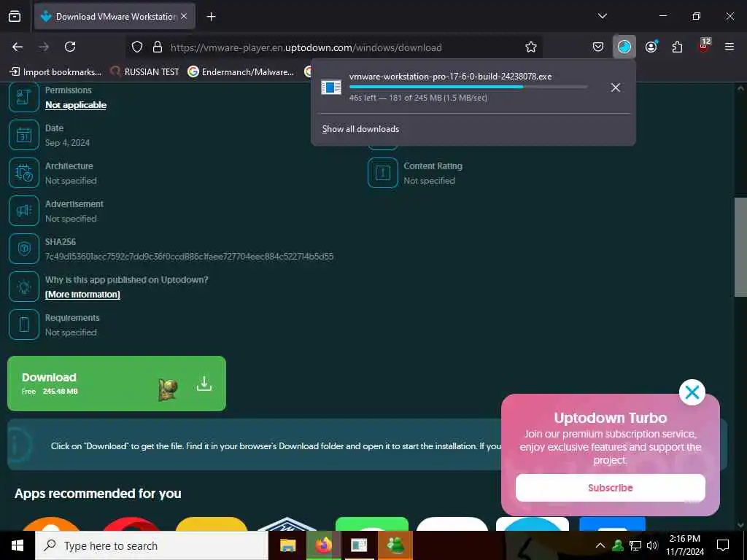Click the scrollbar down arrow
The width and height of the screenshot is (747, 560).
pyautogui.click(x=740, y=525)
